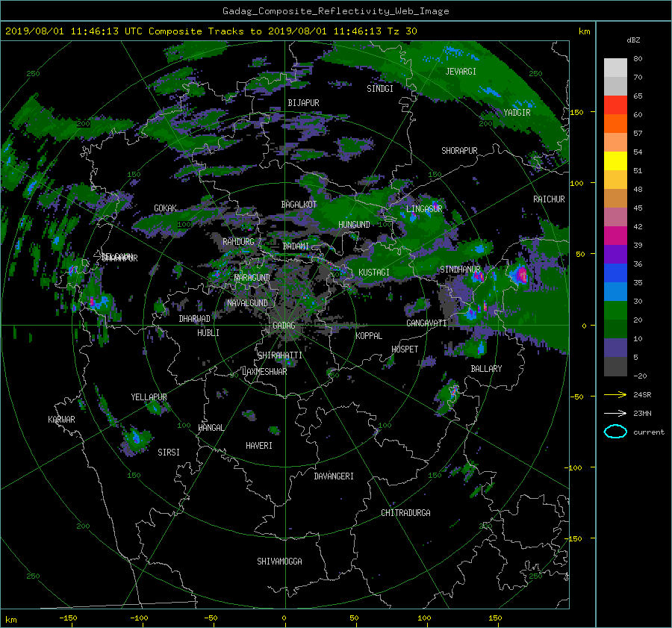This screenshot has width=672, height=628.
Task: Click the BIJAPUR city label
Action: pos(303,103)
